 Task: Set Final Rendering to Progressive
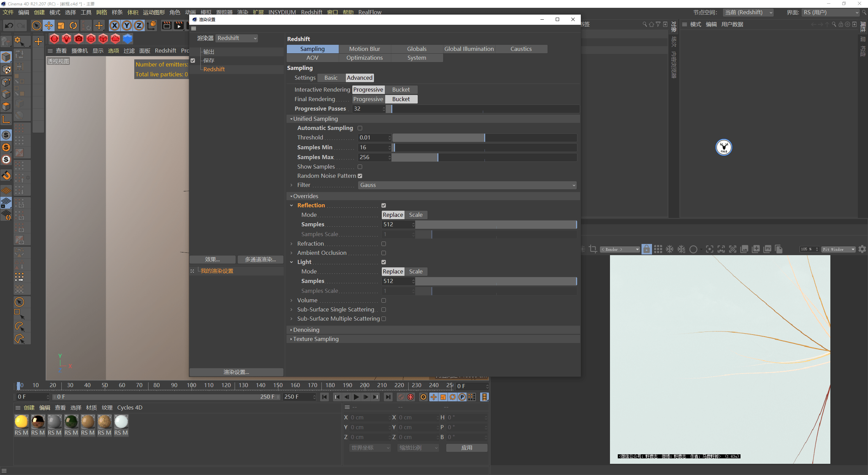click(x=368, y=99)
